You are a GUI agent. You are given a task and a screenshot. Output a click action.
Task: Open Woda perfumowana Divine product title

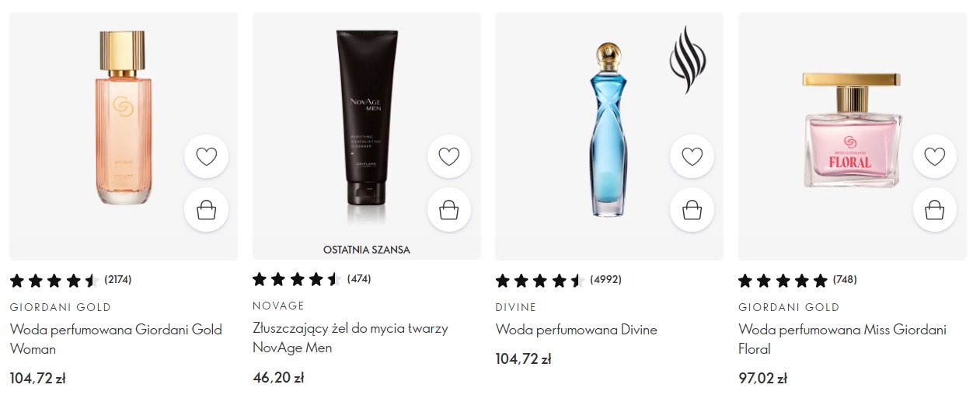pyautogui.click(x=576, y=330)
